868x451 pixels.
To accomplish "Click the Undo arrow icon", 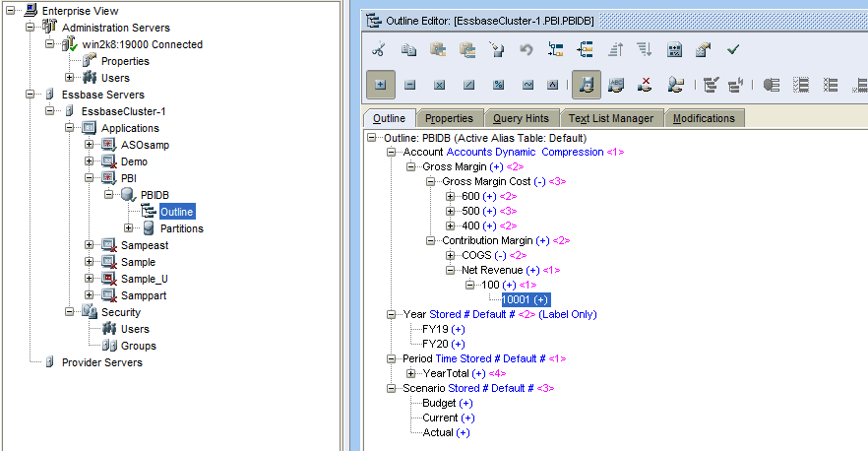I will pyautogui.click(x=527, y=50).
